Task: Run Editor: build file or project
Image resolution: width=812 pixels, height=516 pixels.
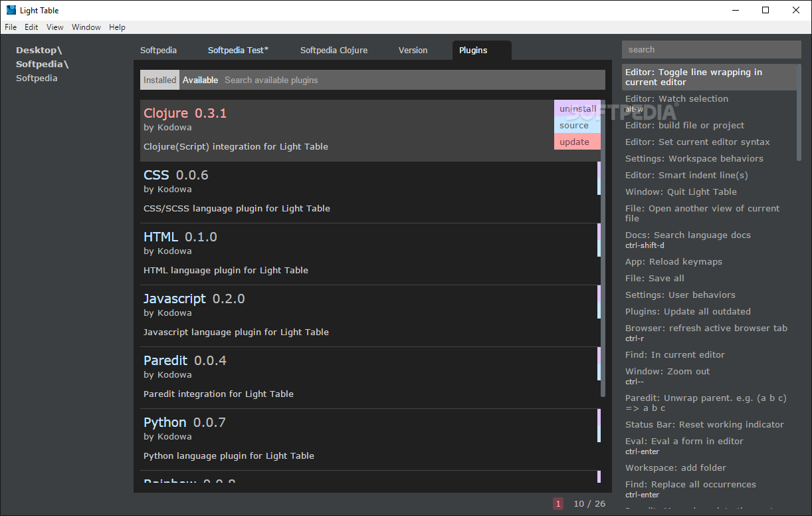Action: click(x=710, y=125)
